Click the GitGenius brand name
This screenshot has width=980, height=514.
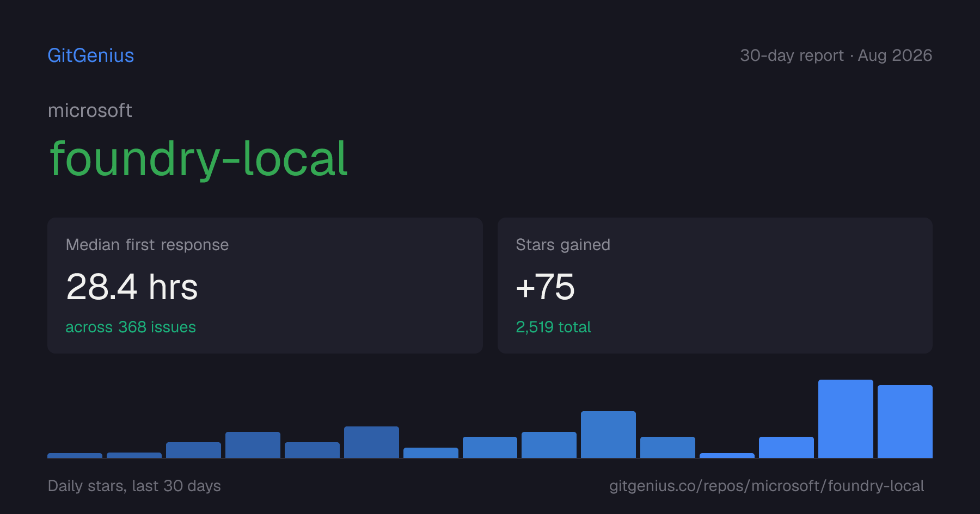click(x=91, y=55)
